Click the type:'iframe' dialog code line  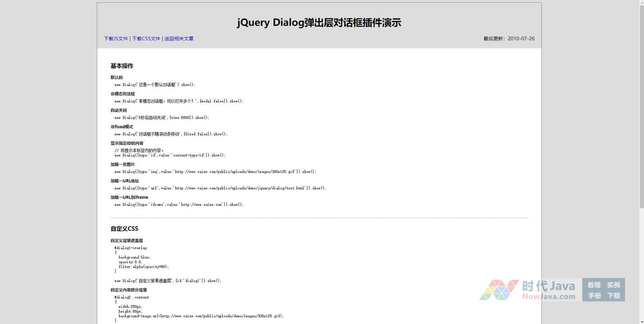pyautogui.click(x=179, y=205)
